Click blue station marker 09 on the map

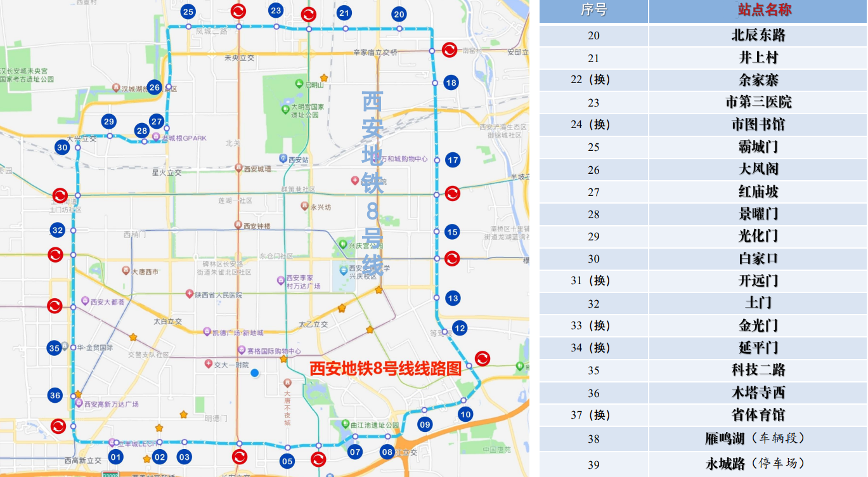click(425, 424)
